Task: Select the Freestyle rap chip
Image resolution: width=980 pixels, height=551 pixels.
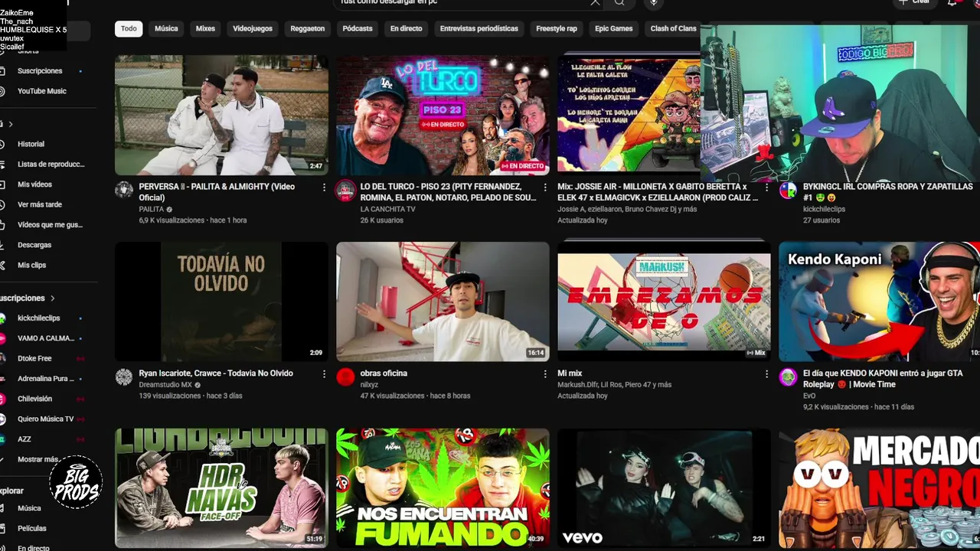Action: [x=557, y=28]
